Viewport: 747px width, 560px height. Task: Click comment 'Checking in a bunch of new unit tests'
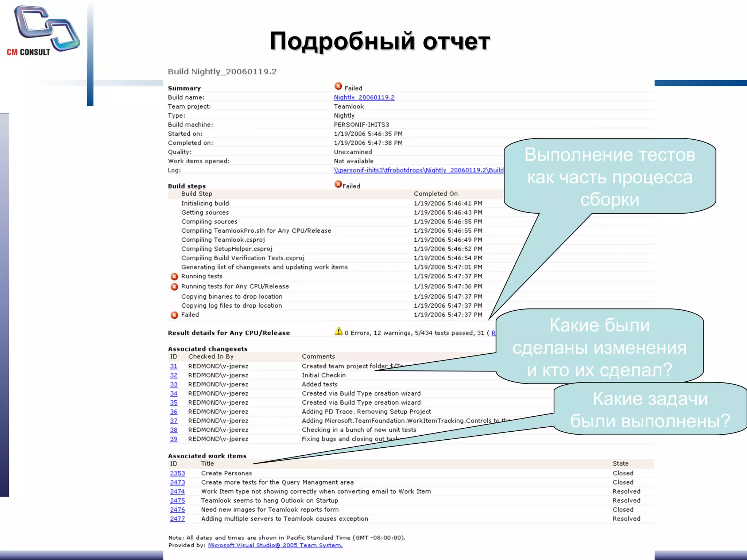click(359, 430)
